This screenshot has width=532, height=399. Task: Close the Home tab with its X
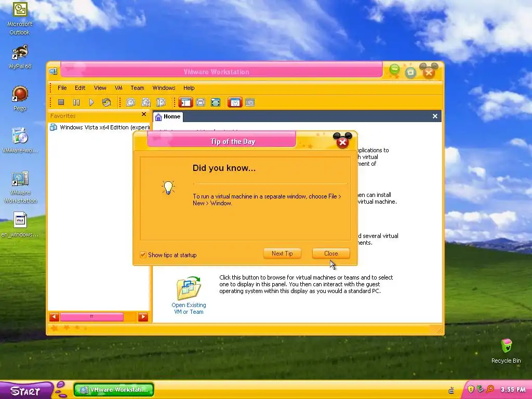(435, 116)
